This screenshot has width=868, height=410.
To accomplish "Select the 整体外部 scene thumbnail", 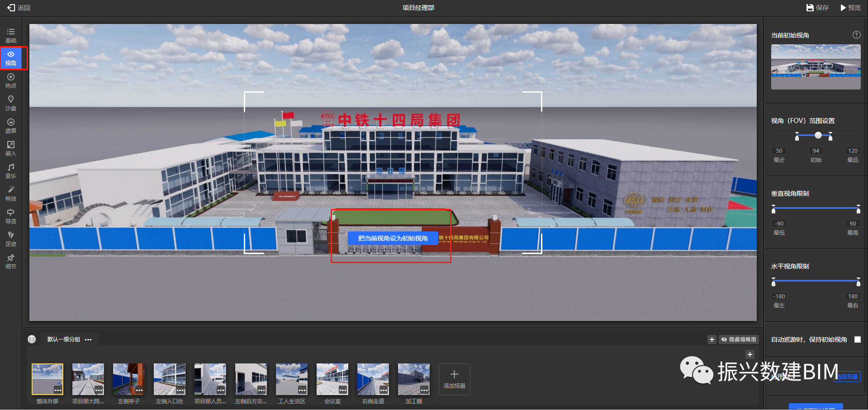I will (x=47, y=379).
